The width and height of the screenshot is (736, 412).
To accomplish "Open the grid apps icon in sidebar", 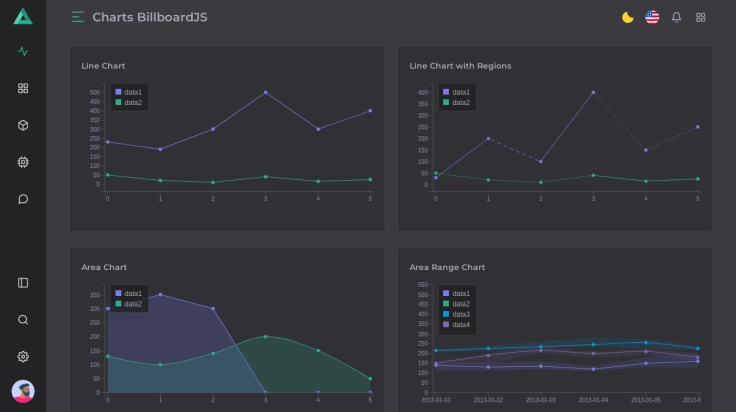I will click(23, 88).
